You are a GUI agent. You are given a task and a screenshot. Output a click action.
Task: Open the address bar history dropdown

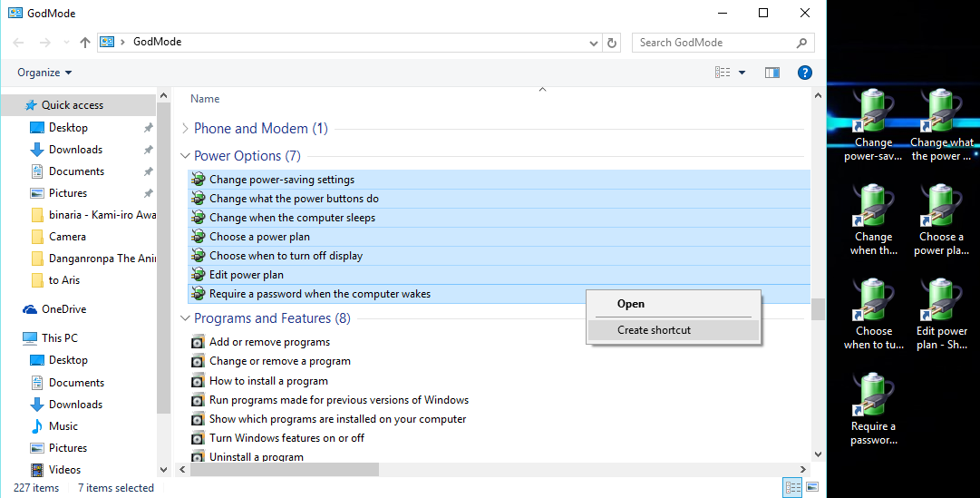[594, 43]
